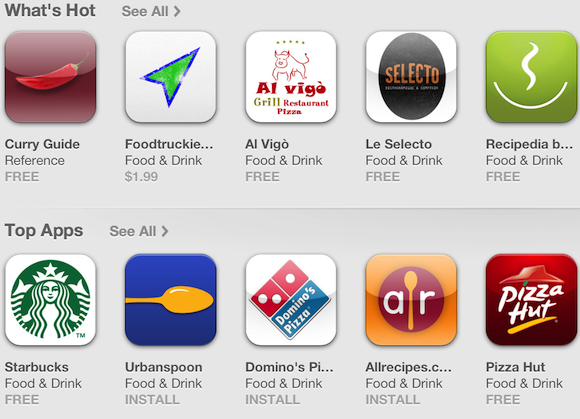Tap the Domino's Pizza app icon

[x=291, y=300]
